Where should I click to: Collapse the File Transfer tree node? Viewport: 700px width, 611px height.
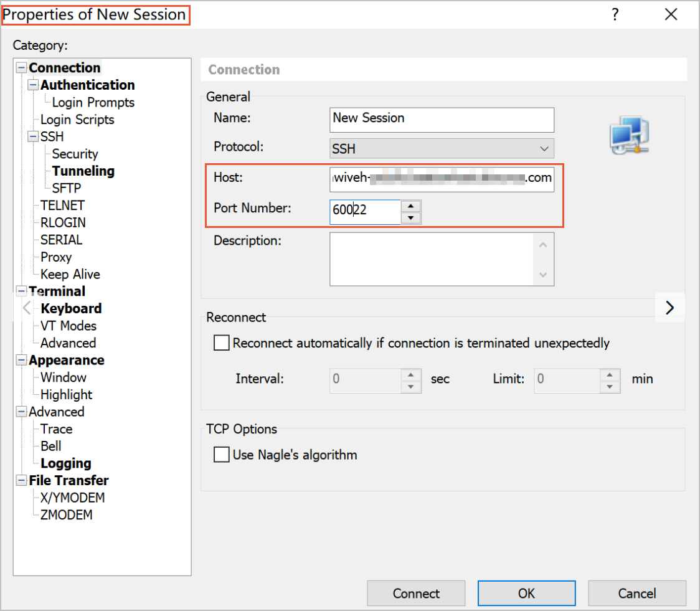[21, 480]
